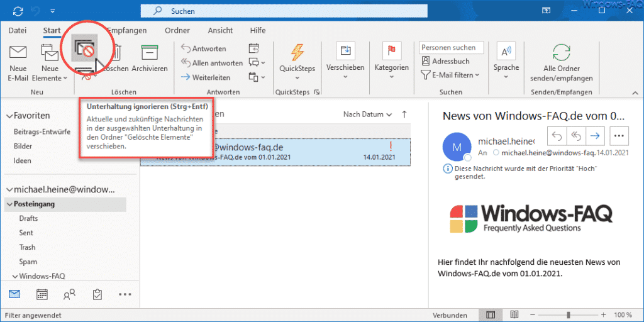Open the Sent folder

26,233
